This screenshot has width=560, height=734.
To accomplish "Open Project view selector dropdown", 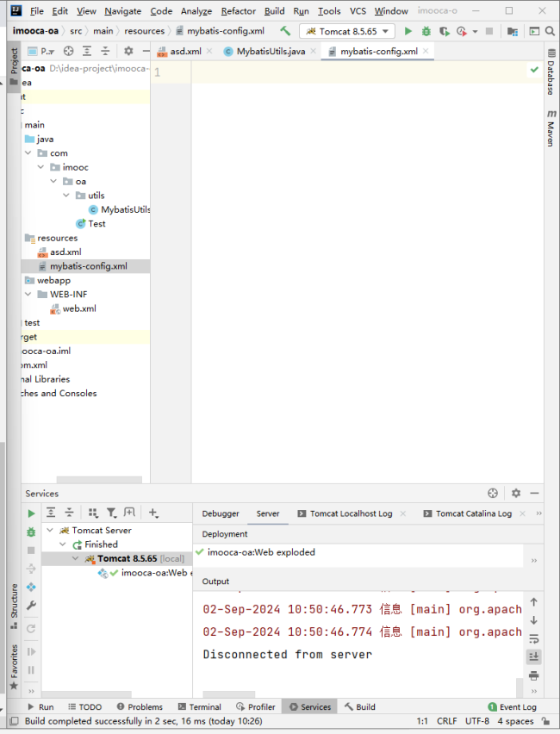I will pos(41,51).
